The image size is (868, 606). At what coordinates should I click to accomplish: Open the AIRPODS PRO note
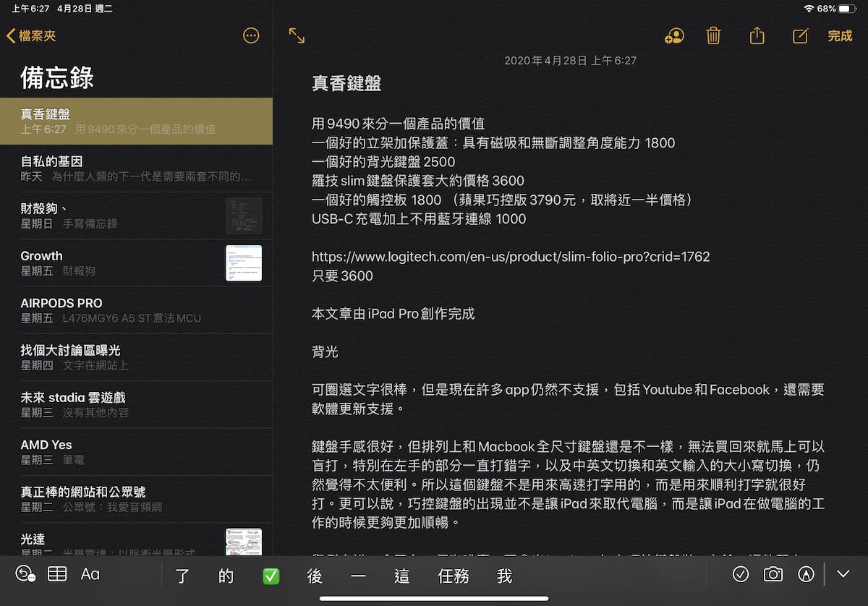point(136,310)
